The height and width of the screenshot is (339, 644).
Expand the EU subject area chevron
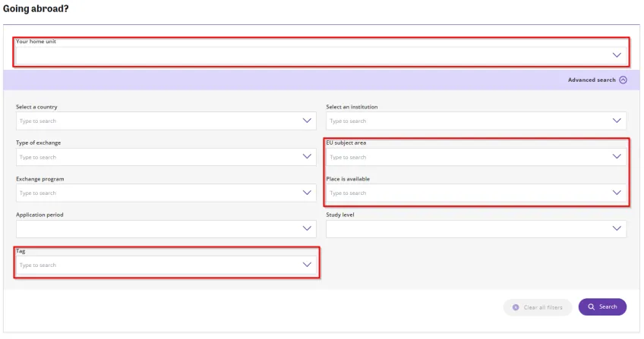coord(617,157)
